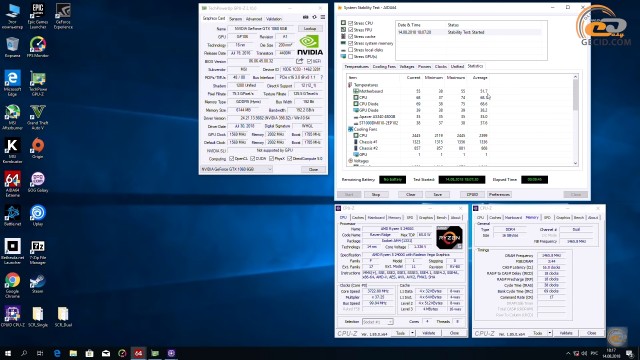Screen dimensions: 640x360
Task: Click the taskbar clock and date
Action: tap(611, 353)
